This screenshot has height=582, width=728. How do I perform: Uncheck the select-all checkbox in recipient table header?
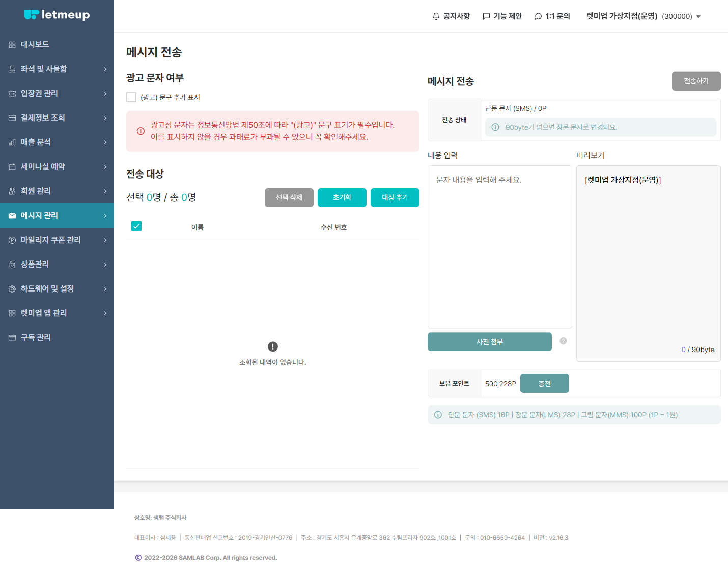(x=136, y=226)
